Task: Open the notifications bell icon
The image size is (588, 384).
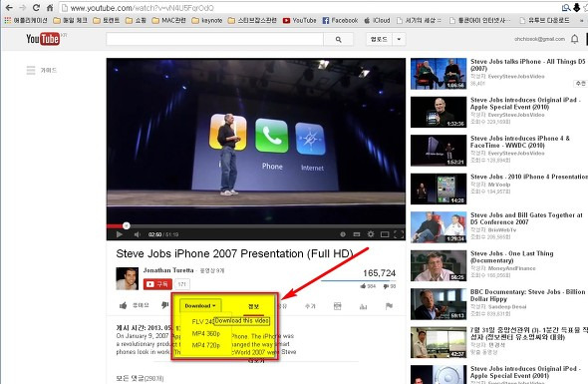Action: 574,39
